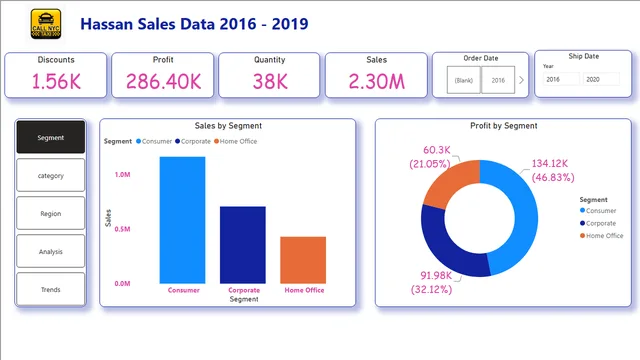Click the Order Date slicer header
Screen dimensions: 640x360
coord(481,58)
